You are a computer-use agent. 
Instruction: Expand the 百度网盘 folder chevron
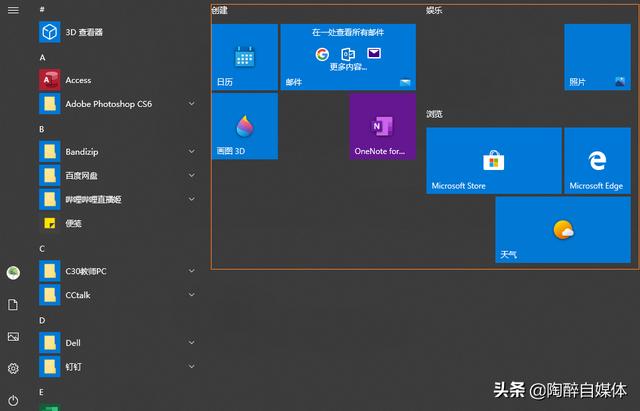[x=191, y=176]
